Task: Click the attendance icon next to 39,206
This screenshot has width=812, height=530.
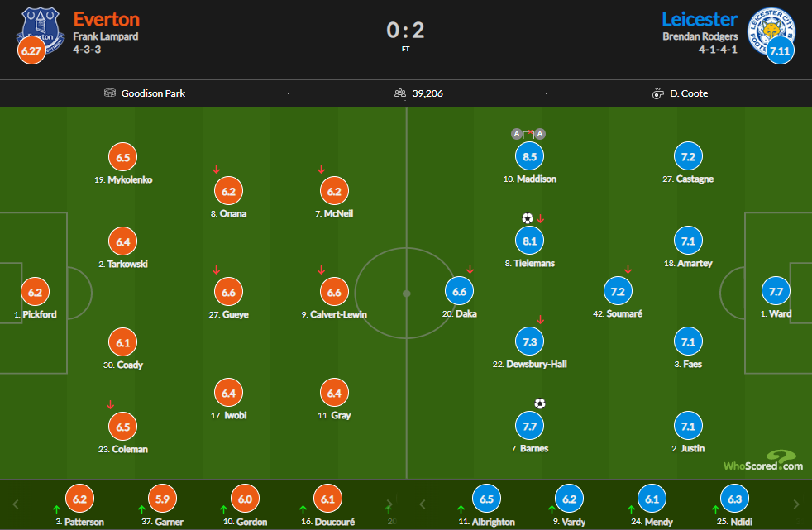Action: tap(400, 93)
